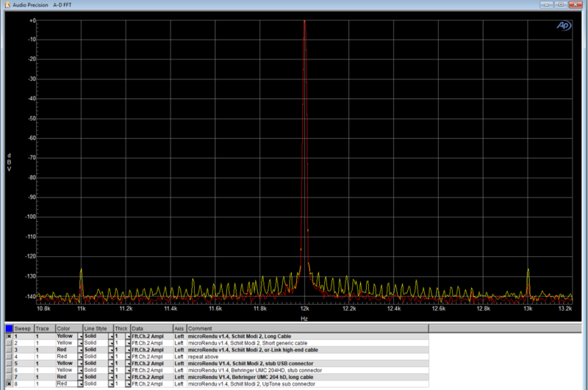Image resolution: width=588 pixels, height=390 pixels.
Task: Expand Line Style dropdown for sweep 1
Action: 110,336
